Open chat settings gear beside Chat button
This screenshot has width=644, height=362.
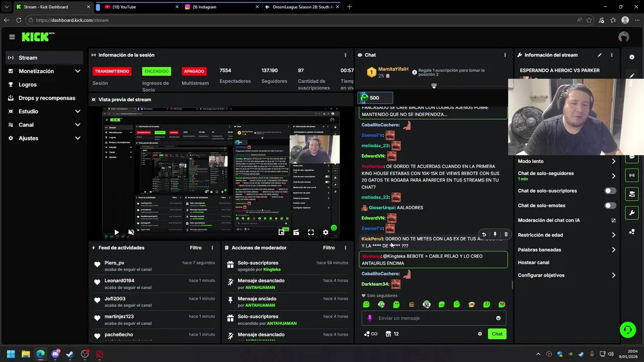(480, 334)
